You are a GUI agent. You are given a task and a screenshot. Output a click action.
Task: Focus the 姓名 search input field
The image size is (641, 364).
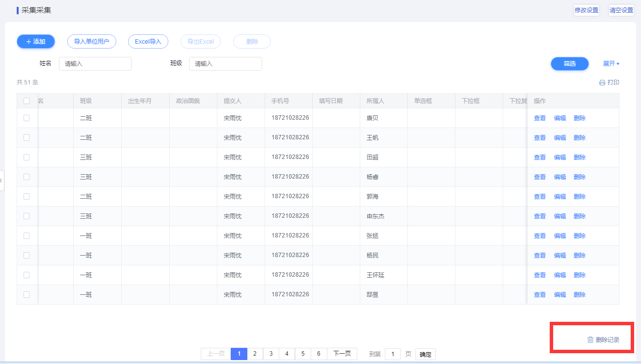[x=95, y=64]
